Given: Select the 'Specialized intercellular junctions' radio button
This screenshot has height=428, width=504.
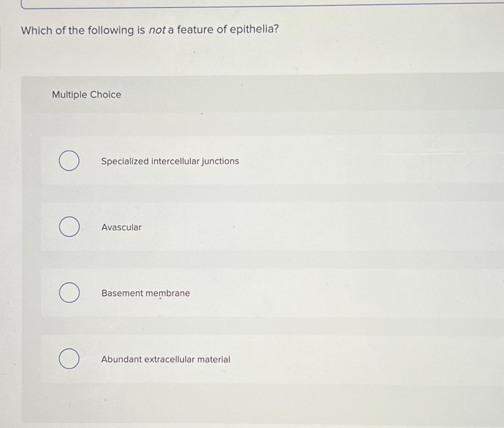Looking at the screenshot, I should point(70,161).
